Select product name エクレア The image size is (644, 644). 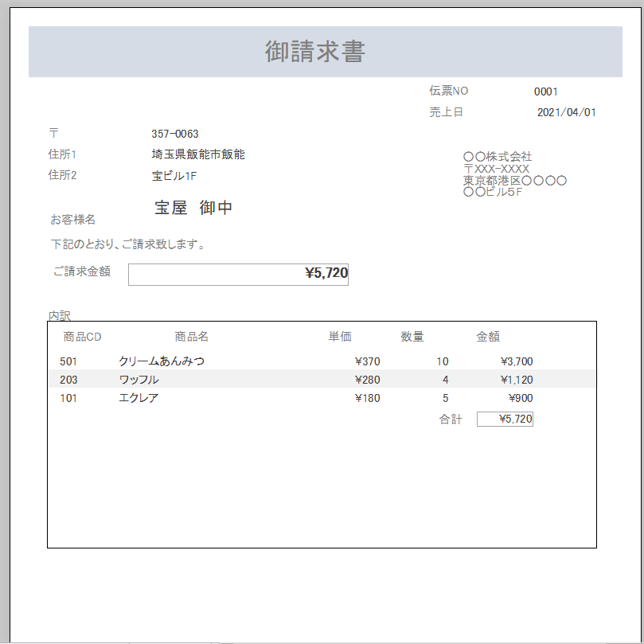(139, 398)
